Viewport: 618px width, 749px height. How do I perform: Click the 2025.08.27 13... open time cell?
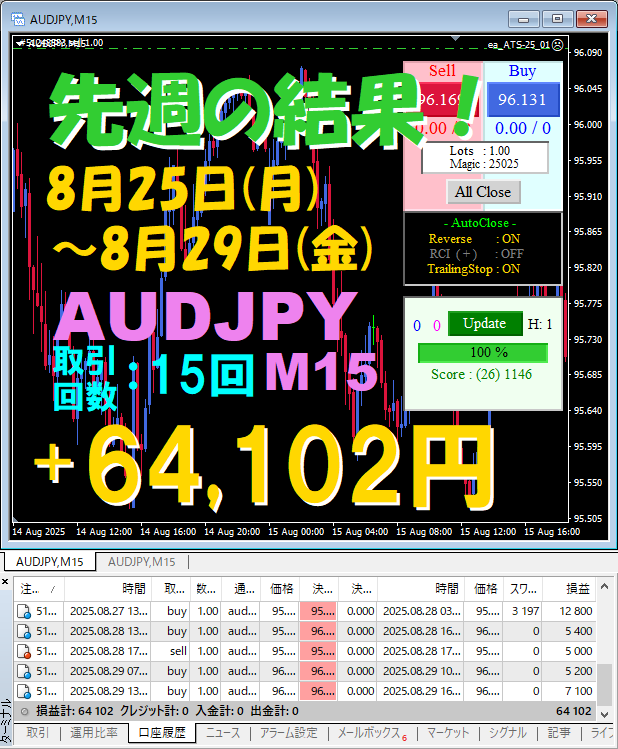pyautogui.click(x=108, y=611)
